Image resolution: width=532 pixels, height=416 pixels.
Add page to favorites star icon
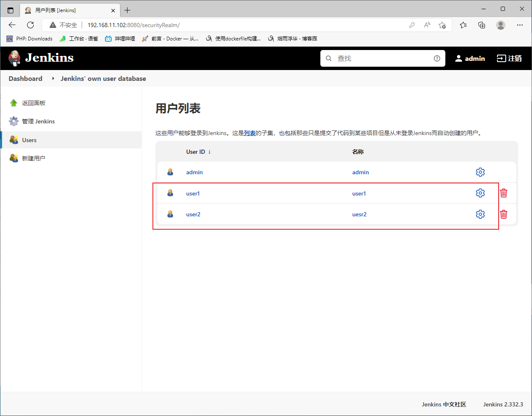tap(442, 25)
